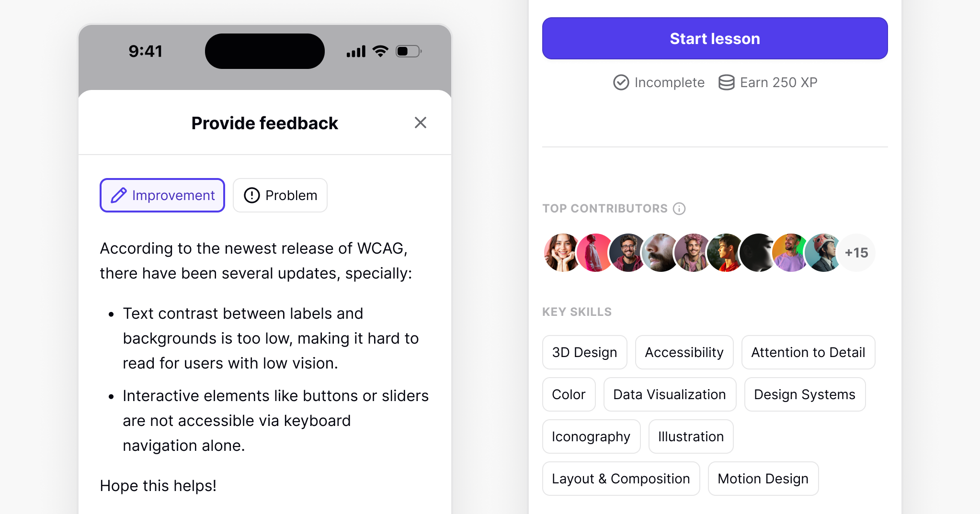
Task: Open the Data Visualization skill tag
Action: point(670,394)
